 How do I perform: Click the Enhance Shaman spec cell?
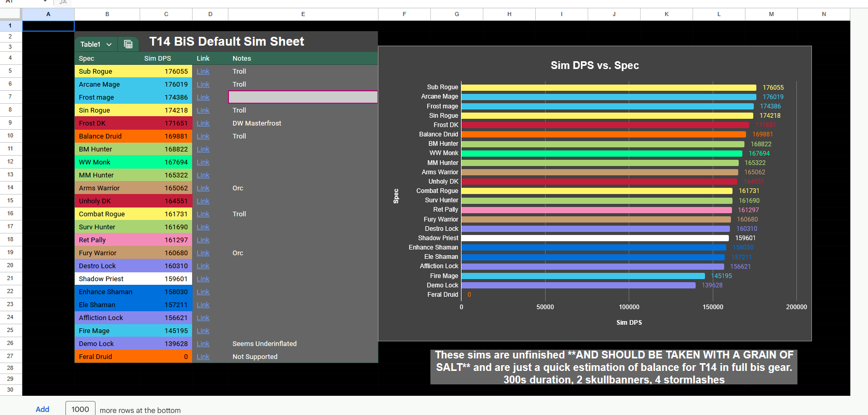point(107,292)
